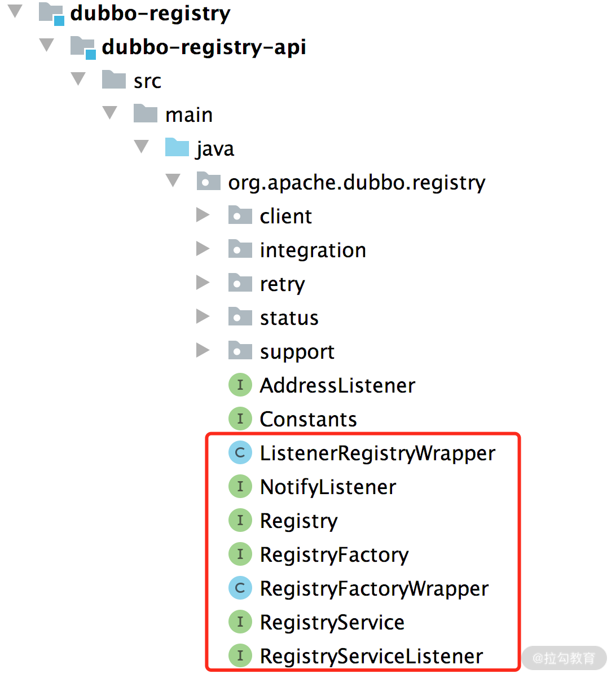
Task: Collapse the main folder node
Action: pyautogui.click(x=110, y=113)
